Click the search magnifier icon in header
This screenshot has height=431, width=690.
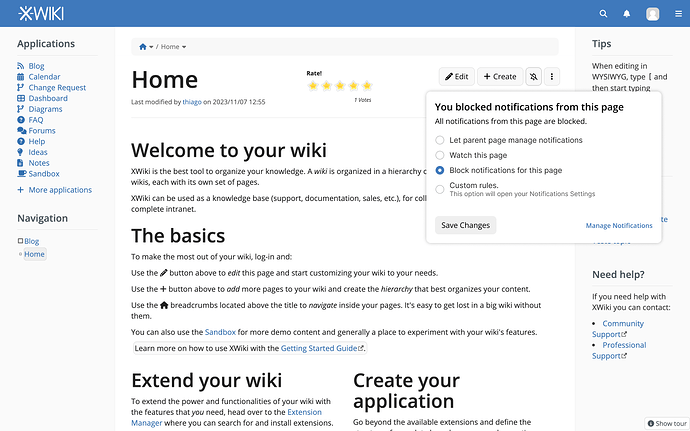(x=603, y=14)
